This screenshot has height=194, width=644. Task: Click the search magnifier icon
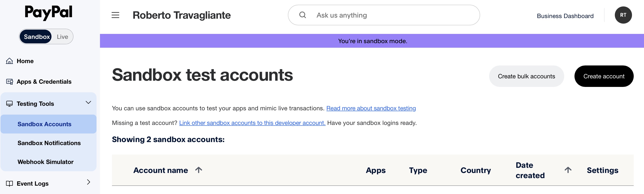click(x=302, y=15)
